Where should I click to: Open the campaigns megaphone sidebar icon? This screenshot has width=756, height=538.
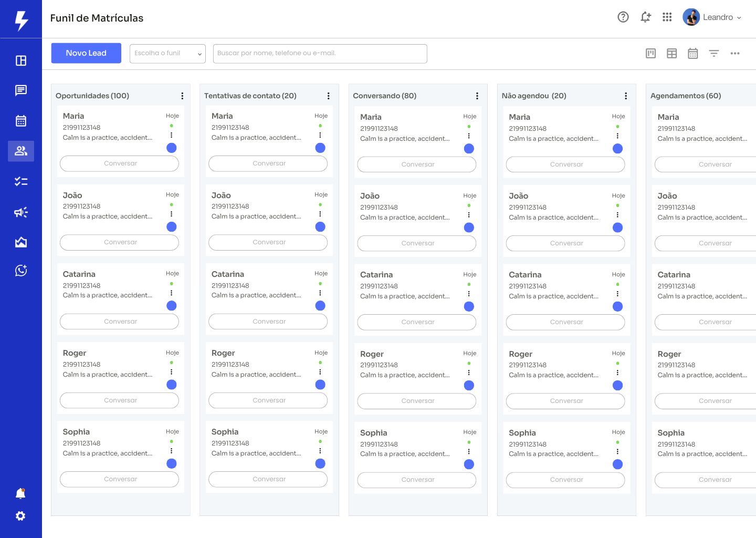click(x=21, y=212)
